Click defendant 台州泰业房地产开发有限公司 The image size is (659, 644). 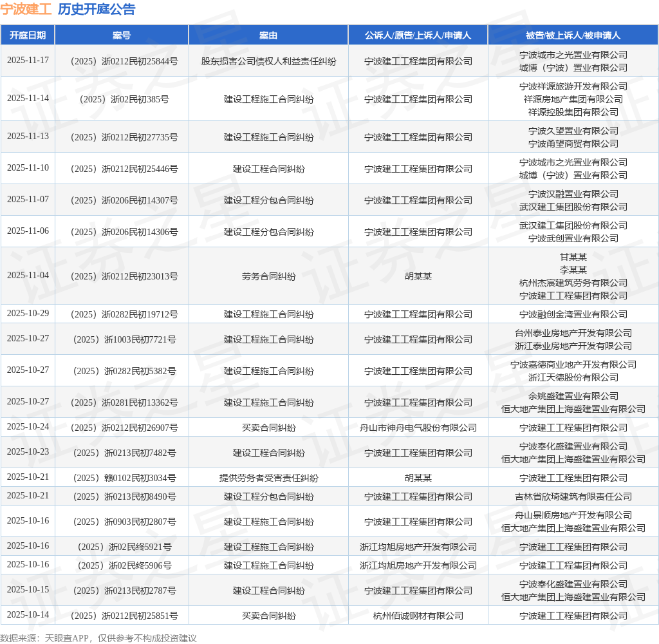pos(573,333)
